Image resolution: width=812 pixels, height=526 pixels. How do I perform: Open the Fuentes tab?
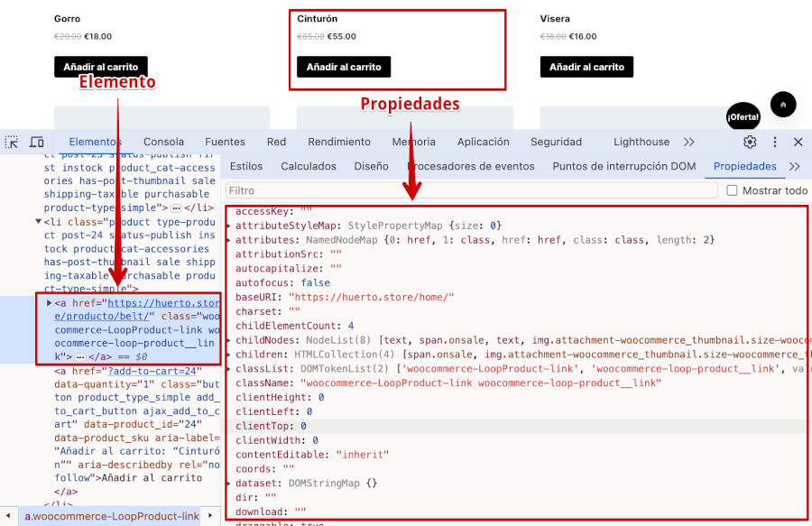pyautogui.click(x=225, y=142)
